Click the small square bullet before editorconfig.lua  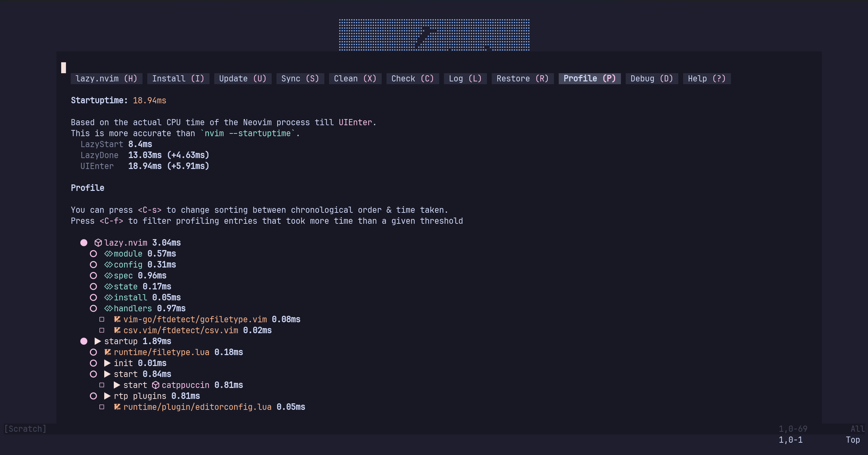click(101, 407)
